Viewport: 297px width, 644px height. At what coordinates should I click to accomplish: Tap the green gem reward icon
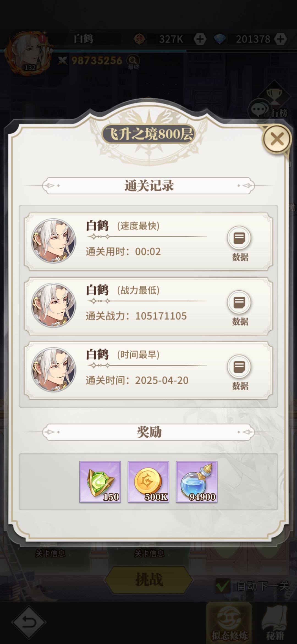tap(100, 482)
